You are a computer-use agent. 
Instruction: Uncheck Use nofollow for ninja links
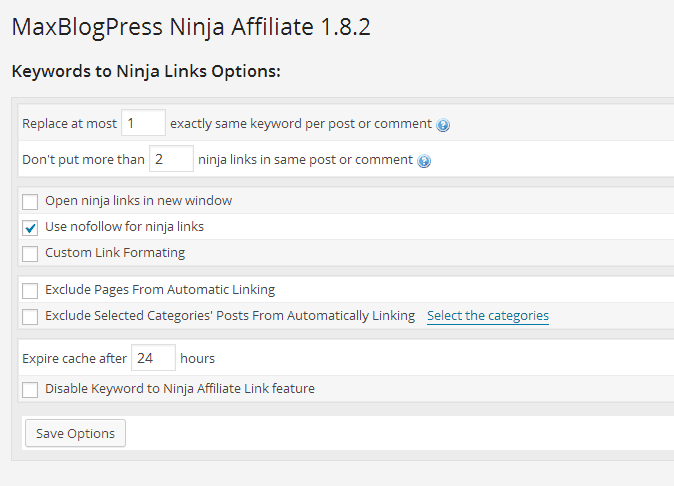tap(30, 228)
